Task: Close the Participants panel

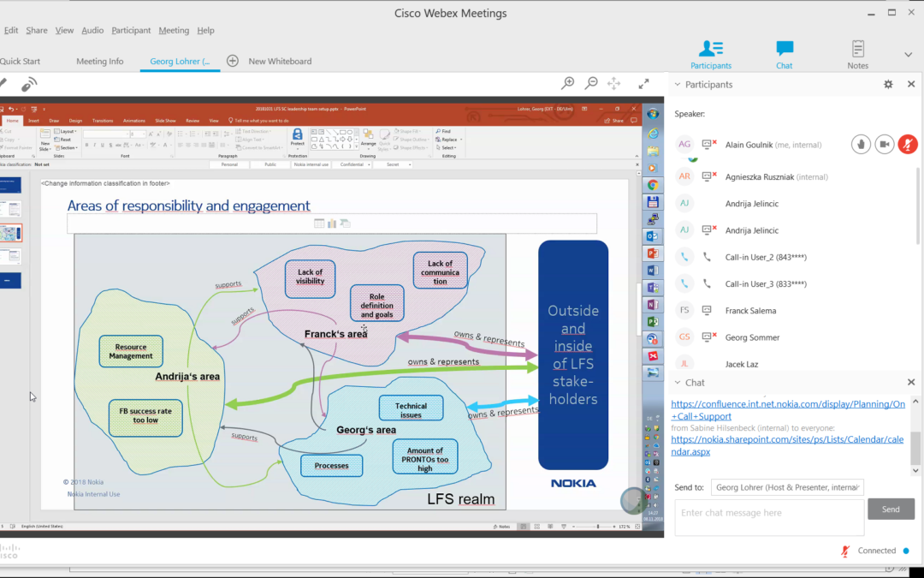Action: 911,84
